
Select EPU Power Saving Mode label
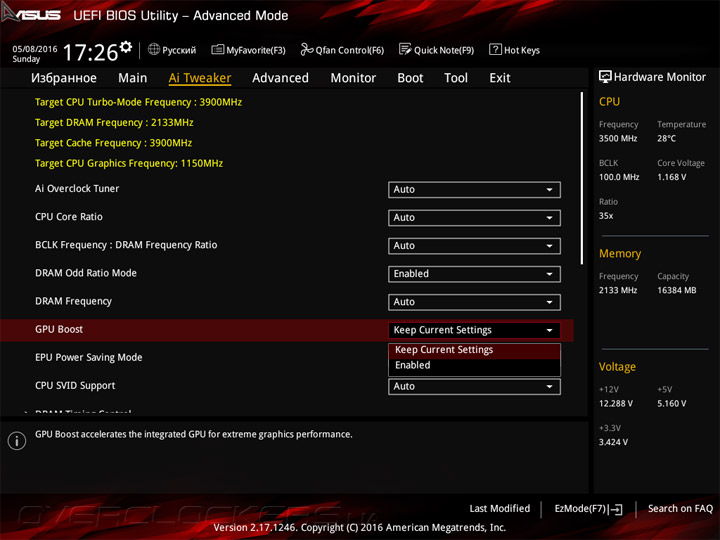89,358
